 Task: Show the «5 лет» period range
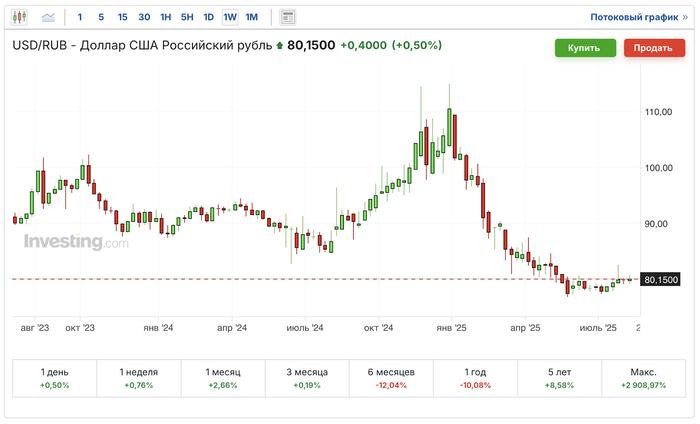pos(559,377)
